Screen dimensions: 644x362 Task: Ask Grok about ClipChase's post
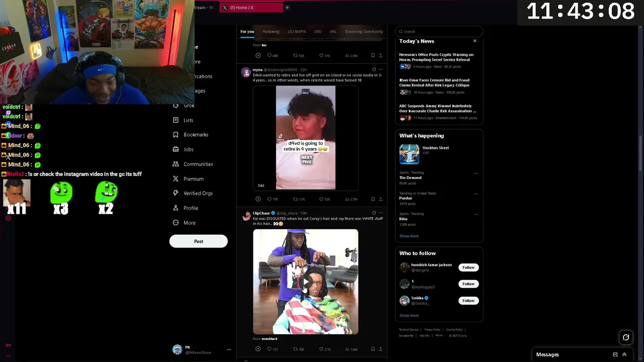tap(374, 213)
